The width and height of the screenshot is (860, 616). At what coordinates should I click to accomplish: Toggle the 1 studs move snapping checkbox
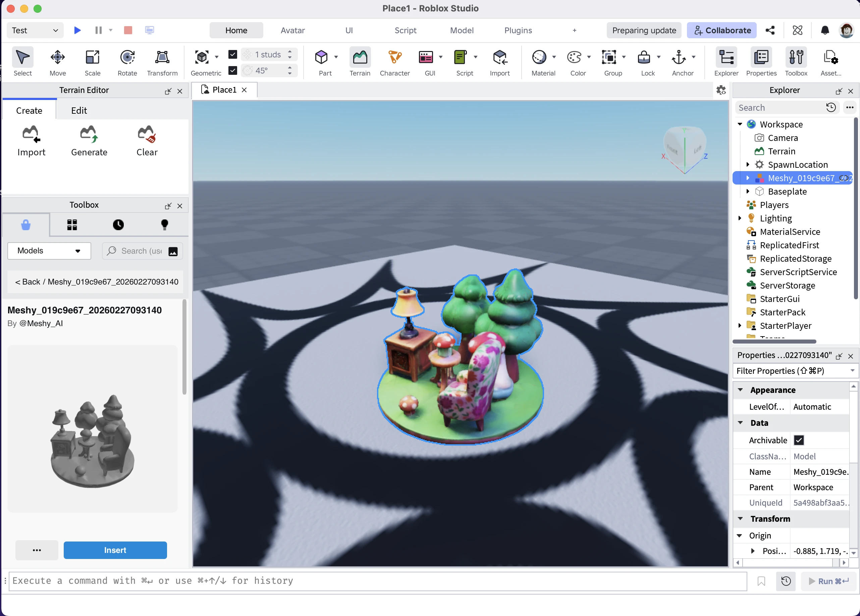pos(233,54)
